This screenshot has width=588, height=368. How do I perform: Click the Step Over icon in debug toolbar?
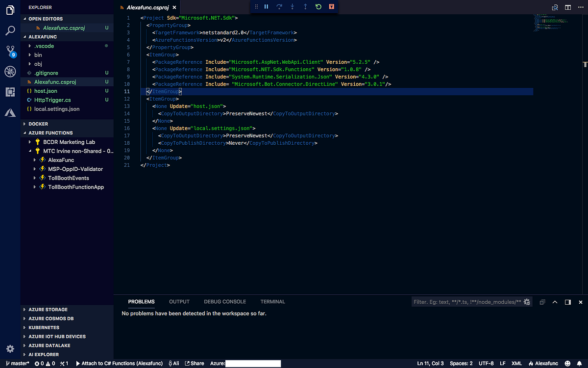tap(279, 7)
